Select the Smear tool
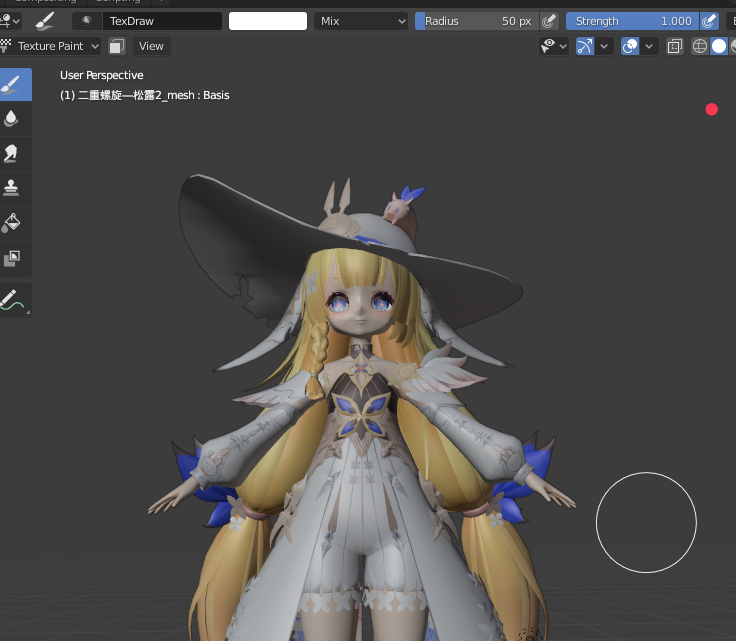This screenshot has width=736, height=641. (x=11, y=153)
